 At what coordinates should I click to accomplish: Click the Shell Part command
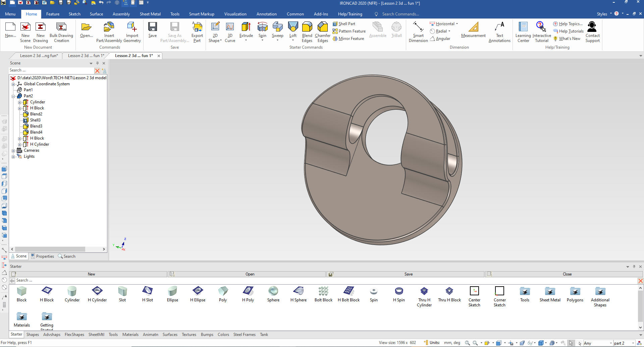[344, 24]
